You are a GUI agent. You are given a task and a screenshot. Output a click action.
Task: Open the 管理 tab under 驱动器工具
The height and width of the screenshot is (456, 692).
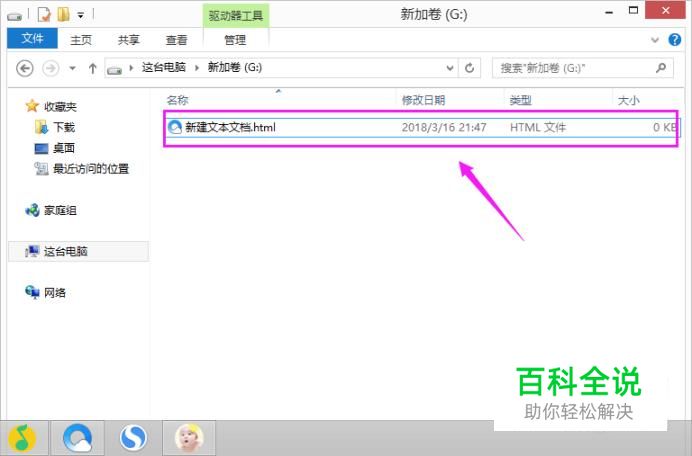click(x=235, y=40)
